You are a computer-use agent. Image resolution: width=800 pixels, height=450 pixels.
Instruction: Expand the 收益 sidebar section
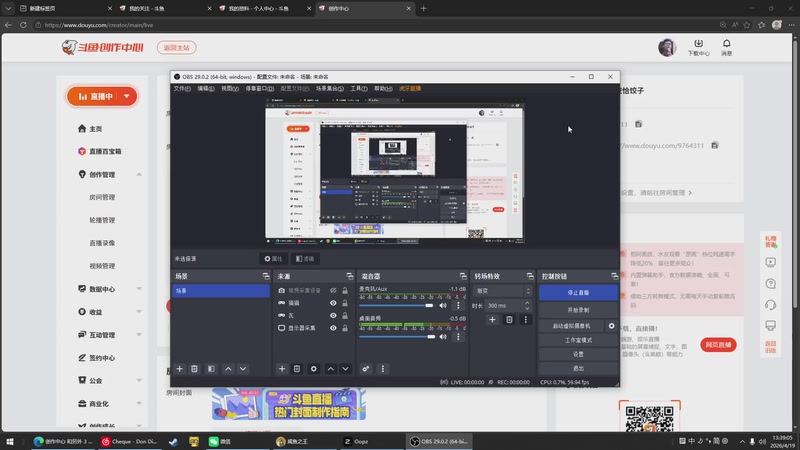click(139, 312)
